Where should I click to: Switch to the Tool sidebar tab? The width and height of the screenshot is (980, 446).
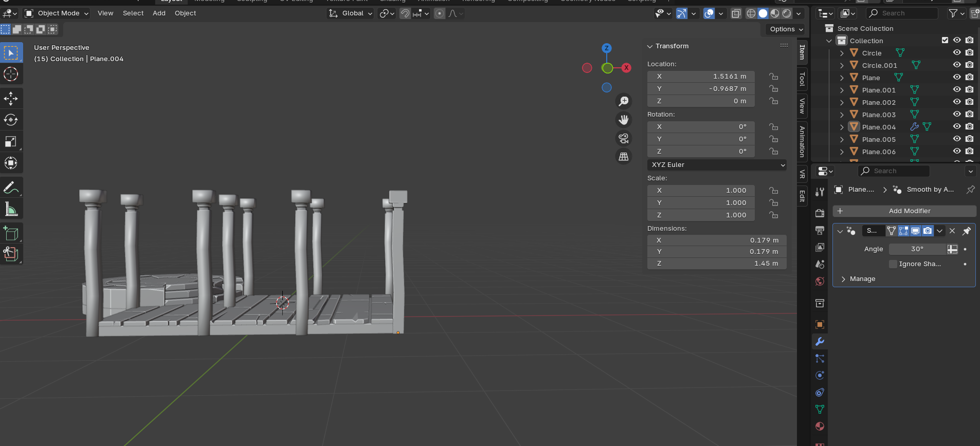(802, 79)
